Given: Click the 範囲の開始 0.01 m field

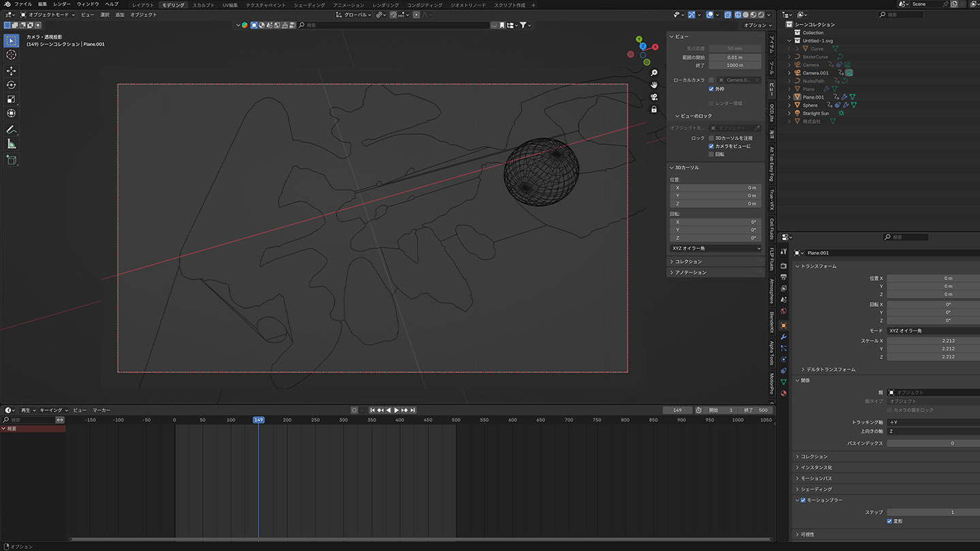Looking at the screenshot, I should (x=735, y=57).
